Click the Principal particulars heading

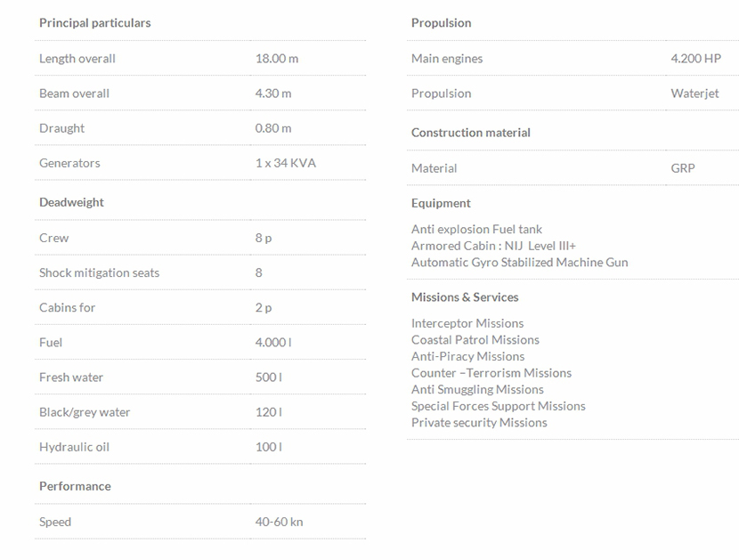point(94,23)
